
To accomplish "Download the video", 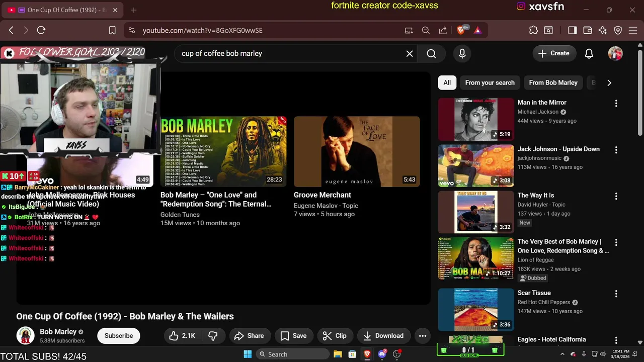I will pyautogui.click(x=383, y=336).
